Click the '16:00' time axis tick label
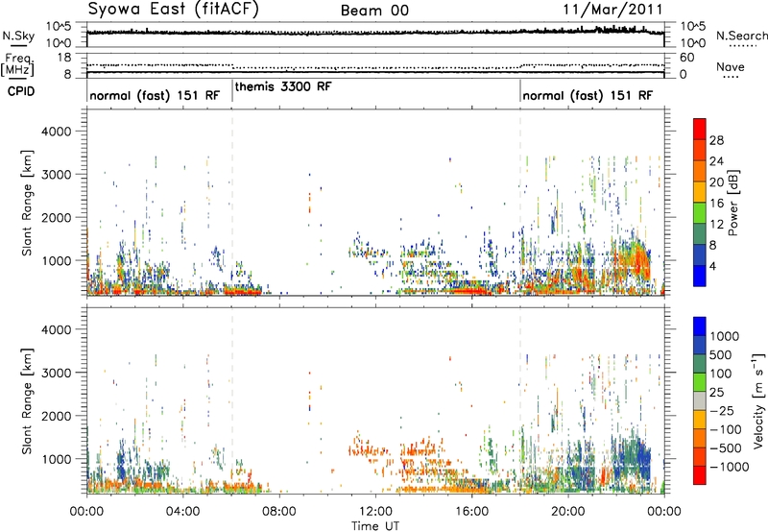The image size is (768, 532). [x=471, y=512]
